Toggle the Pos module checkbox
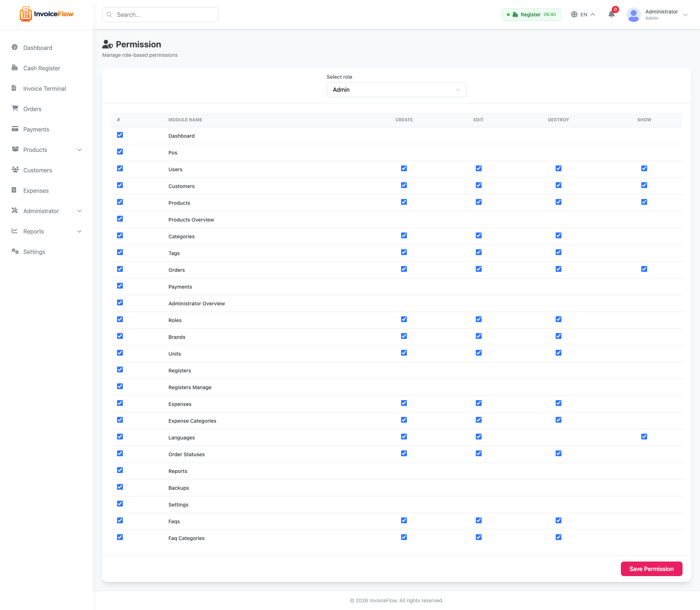The image size is (700, 610). click(x=120, y=152)
